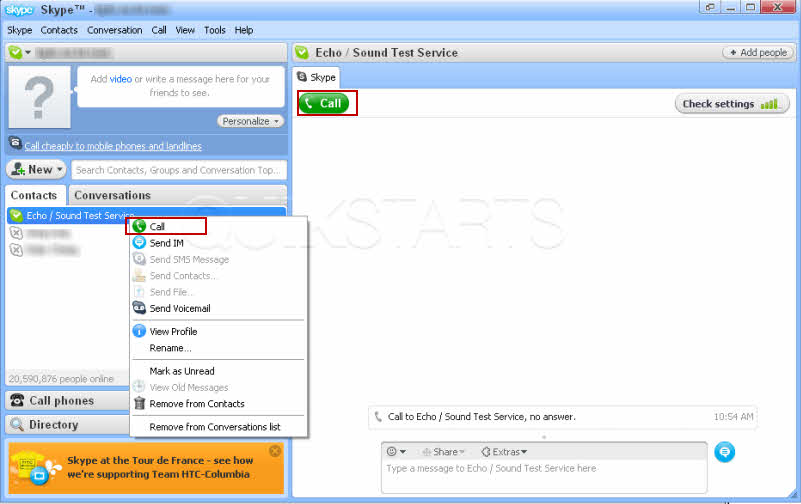Open the Skype menu in menu bar
801x504 pixels.
(19, 30)
